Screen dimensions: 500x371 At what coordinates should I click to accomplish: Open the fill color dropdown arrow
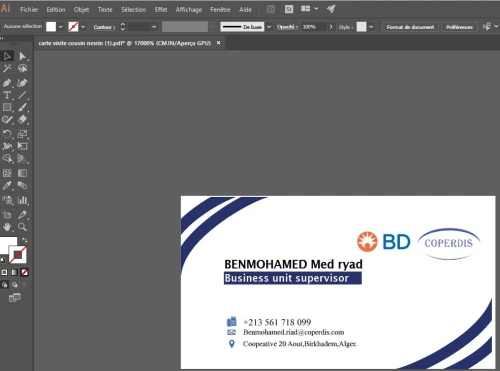coord(61,27)
